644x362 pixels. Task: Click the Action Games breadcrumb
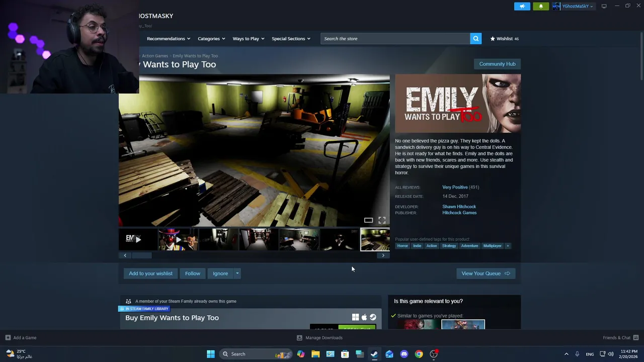(x=155, y=56)
